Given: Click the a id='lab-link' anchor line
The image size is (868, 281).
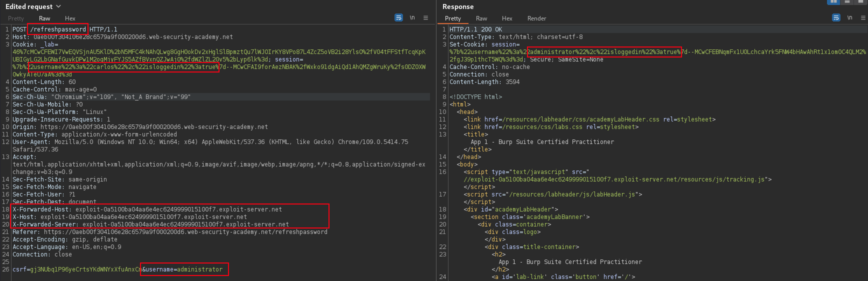Looking at the screenshot, I should 563,277.
